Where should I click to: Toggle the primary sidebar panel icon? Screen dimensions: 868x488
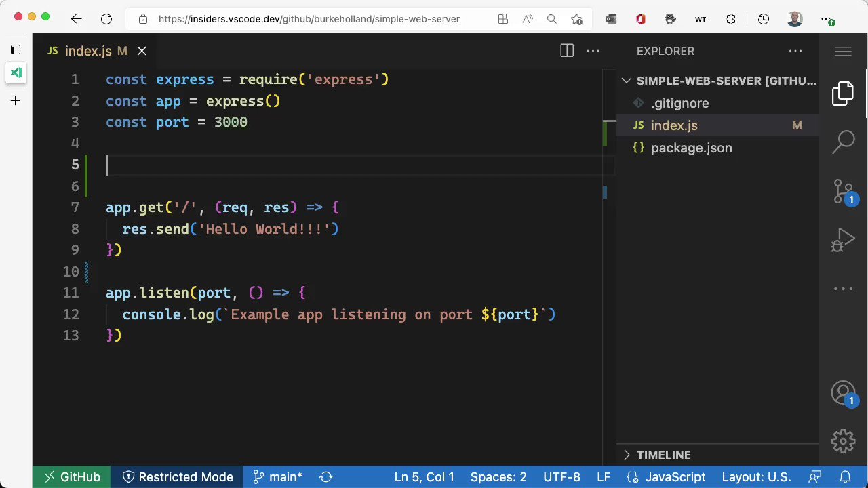pos(16,49)
